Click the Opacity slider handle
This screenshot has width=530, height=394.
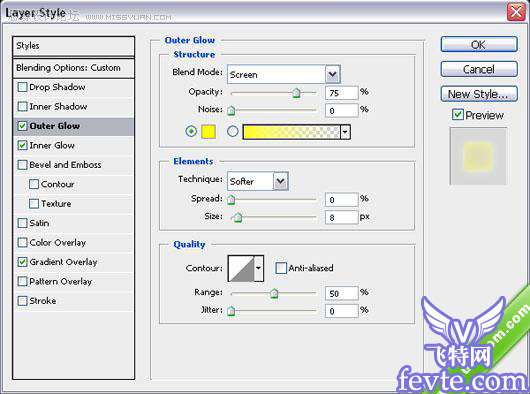pyautogui.click(x=296, y=93)
